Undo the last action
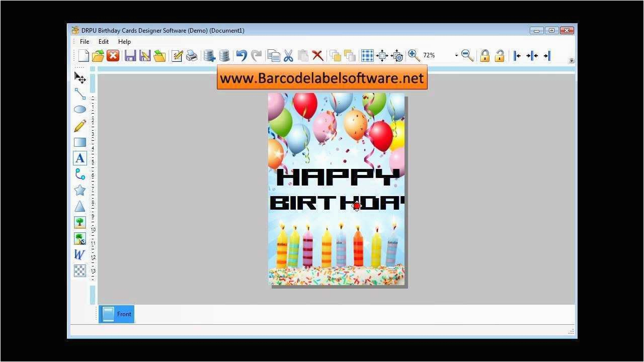Screen dimensions: 644x362 click(x=242, y=55)
